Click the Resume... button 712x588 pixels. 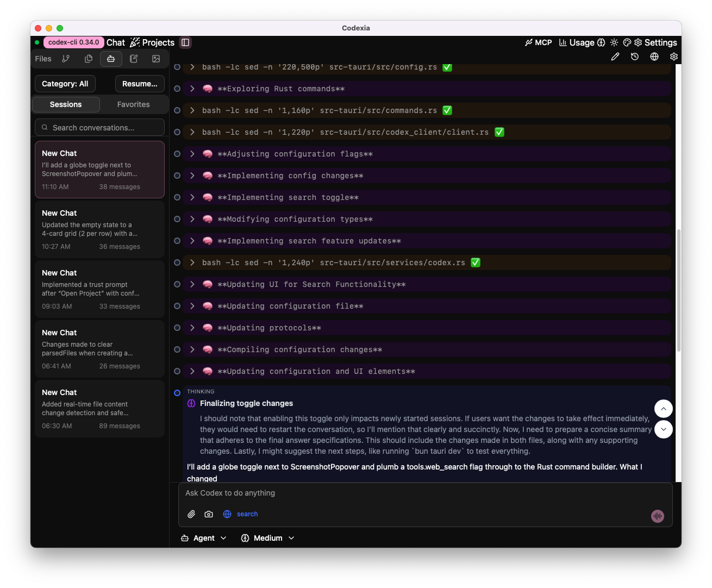click(140, 84)
